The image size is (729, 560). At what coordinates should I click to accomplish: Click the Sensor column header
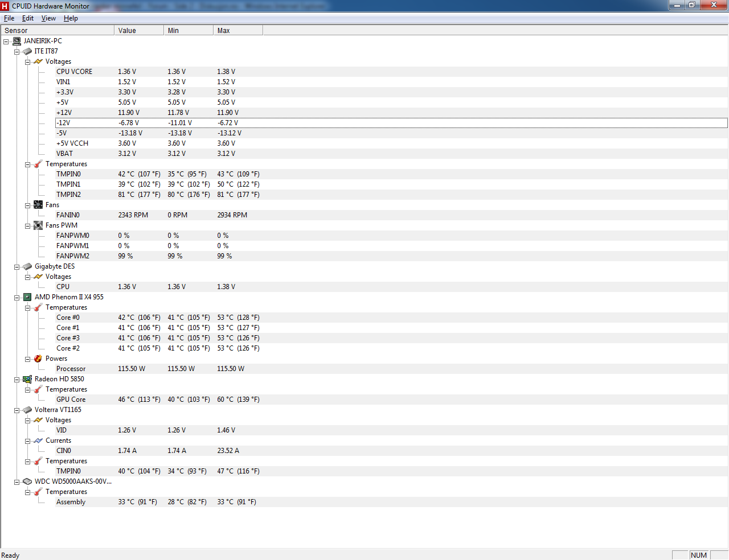coord(58,30)
